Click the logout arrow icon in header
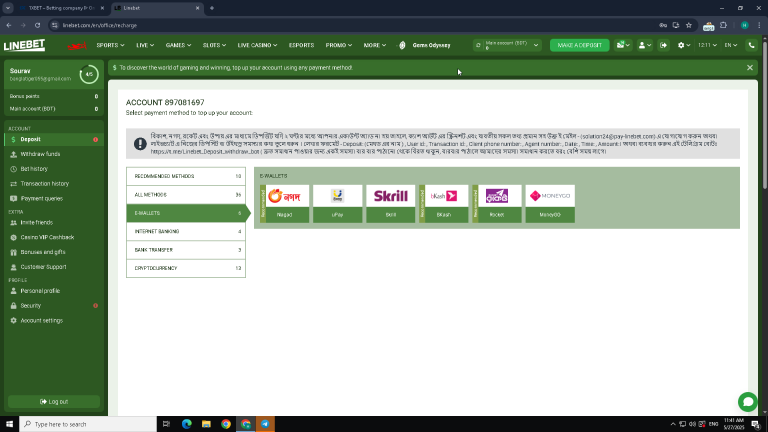 click(x=664, y=45)
